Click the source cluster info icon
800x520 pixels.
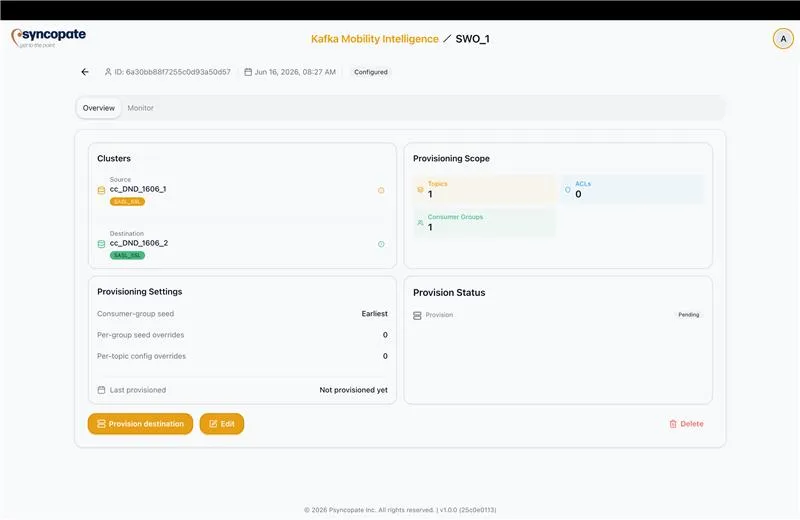381,190
